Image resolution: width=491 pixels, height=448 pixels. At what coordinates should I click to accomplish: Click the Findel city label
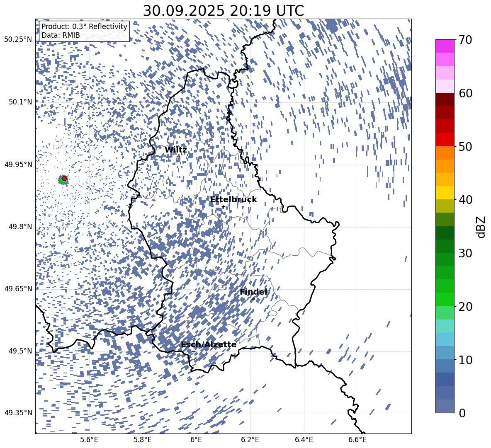pos(253,292)
